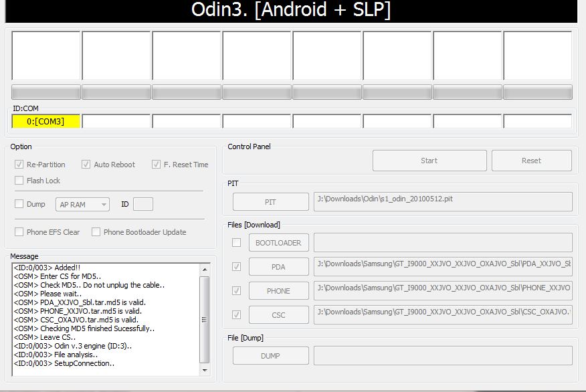Click the PDA file path field
Viewport: 586px width, 392px height.
[x=443, y=266]
